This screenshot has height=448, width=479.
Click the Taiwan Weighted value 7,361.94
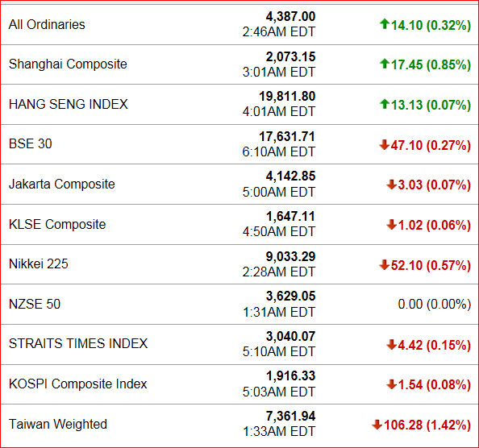[290, 416]
